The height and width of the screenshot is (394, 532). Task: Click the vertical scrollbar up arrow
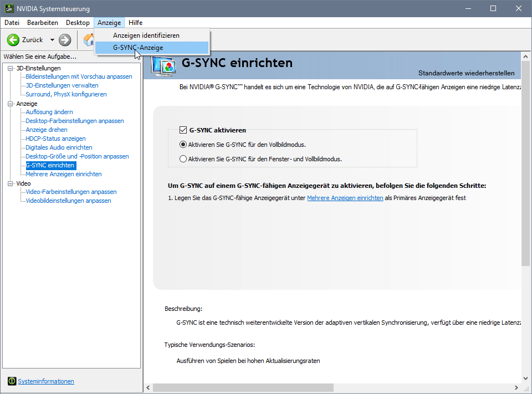[x=525, y=57]
